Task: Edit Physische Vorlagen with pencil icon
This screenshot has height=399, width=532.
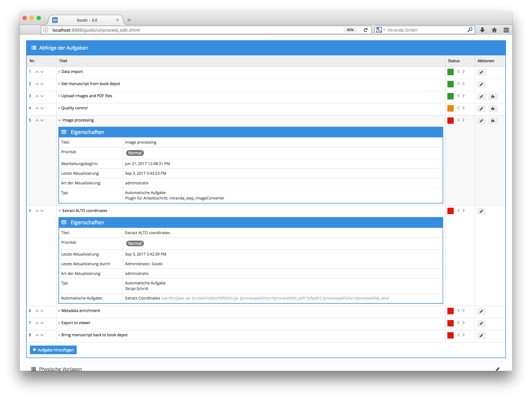Action: click(x=498, y=369)
